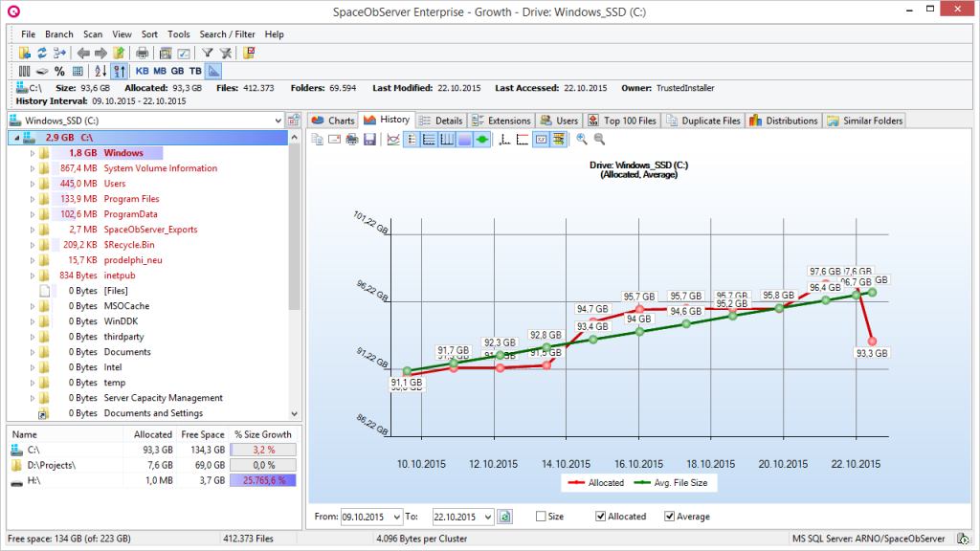Zoom out on the chart magnifier
Image resolution: width=980 pixels, height=551 pixels.
[599, 140]
